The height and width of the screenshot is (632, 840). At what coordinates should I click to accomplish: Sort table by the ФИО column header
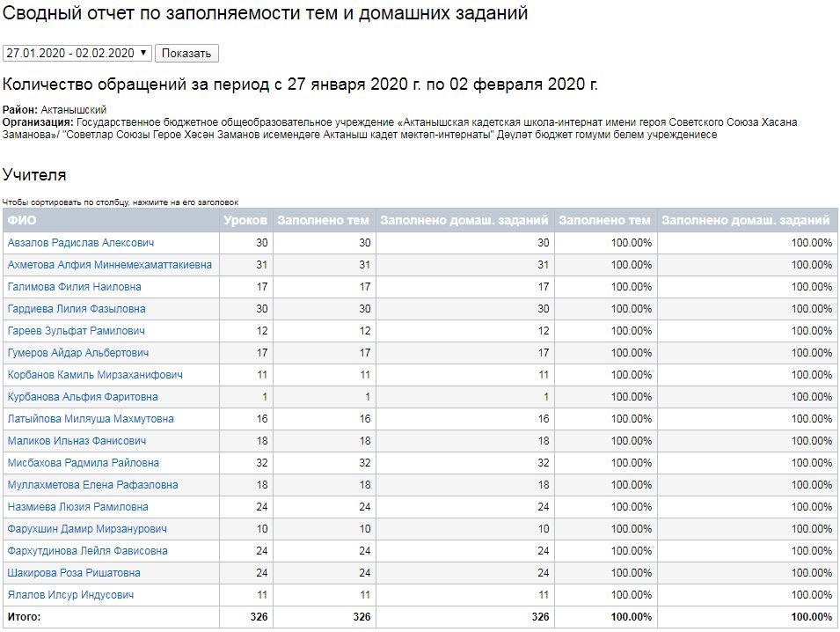coord(23,221)
